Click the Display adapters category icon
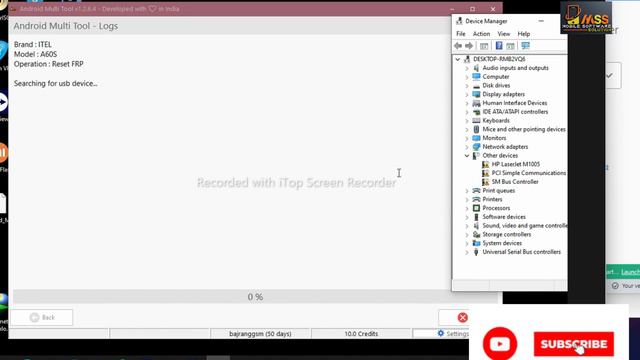This screenshot has height=360, width=640. click(x=476, y=94)
